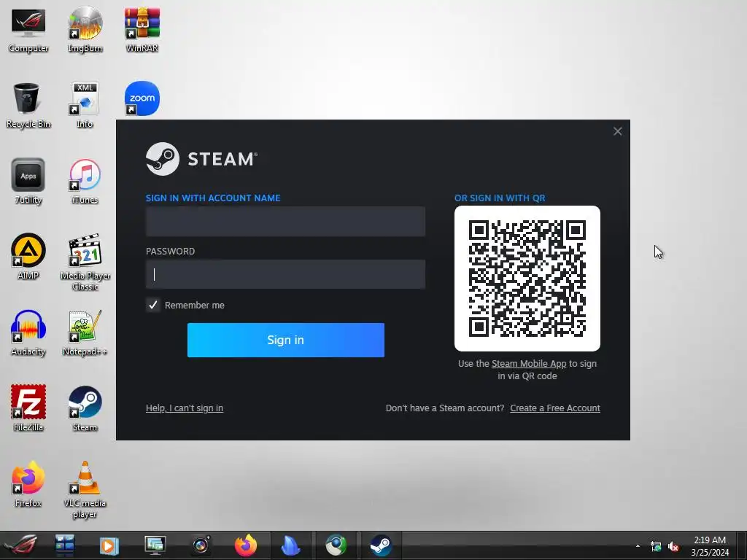747x560 pixels.
Task: Select the Notepad++ desktop shortcut
Action: tap(85, 332)
